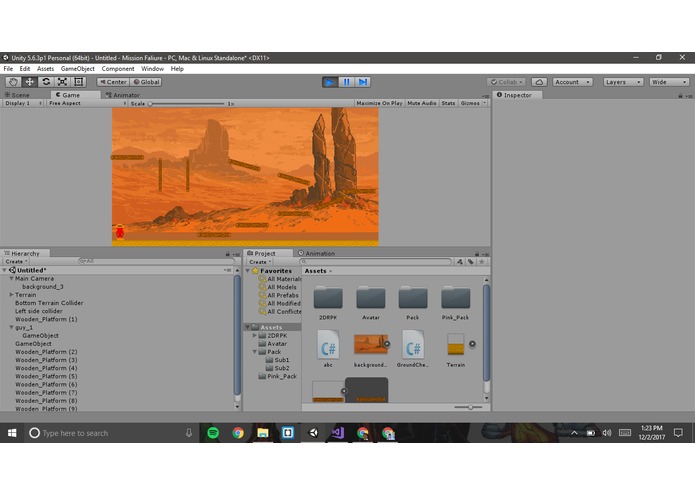Open the Wide layout dropdown
The width and height of the screenshot is (695, 494).
669,82
